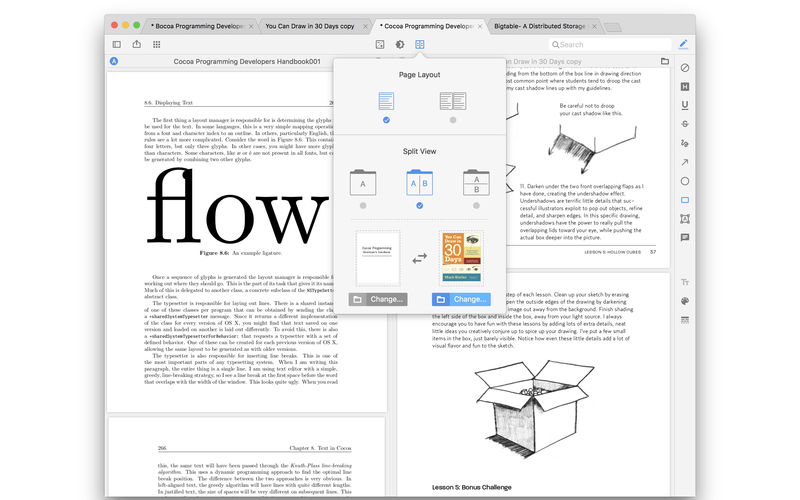Select the text box annotation tool
This screenshot has height=500, width=800.
685,219
